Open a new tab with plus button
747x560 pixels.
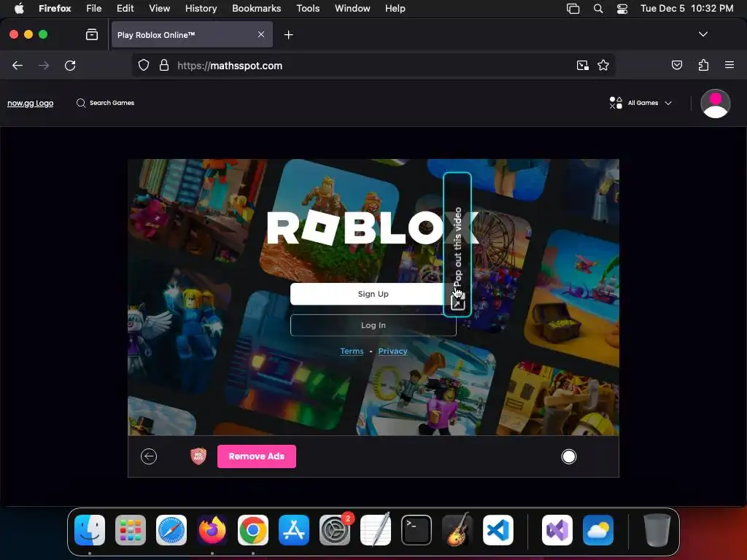tap(288, 35)
